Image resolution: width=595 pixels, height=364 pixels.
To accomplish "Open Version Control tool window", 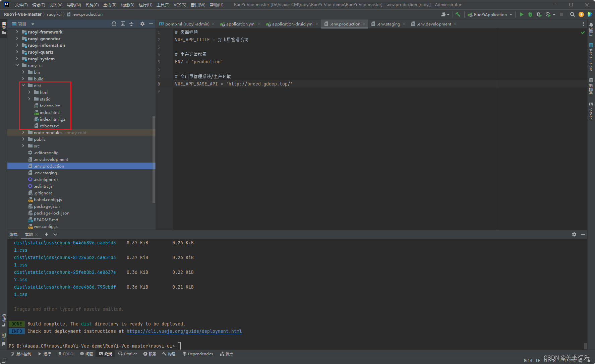I will (21, 354).
